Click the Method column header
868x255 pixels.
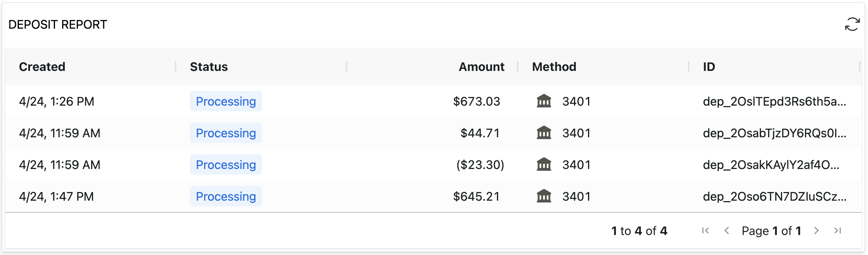554,67
